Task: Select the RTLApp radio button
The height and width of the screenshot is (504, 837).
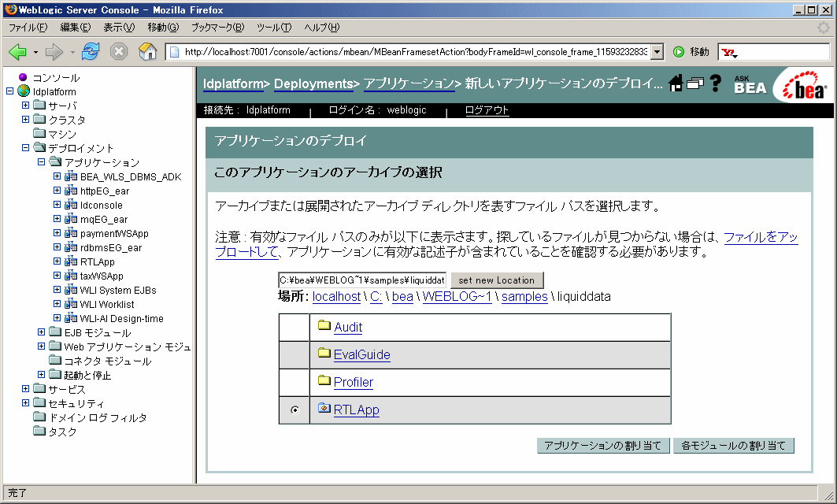Action: pyautogui.click(x=294, y=410)
